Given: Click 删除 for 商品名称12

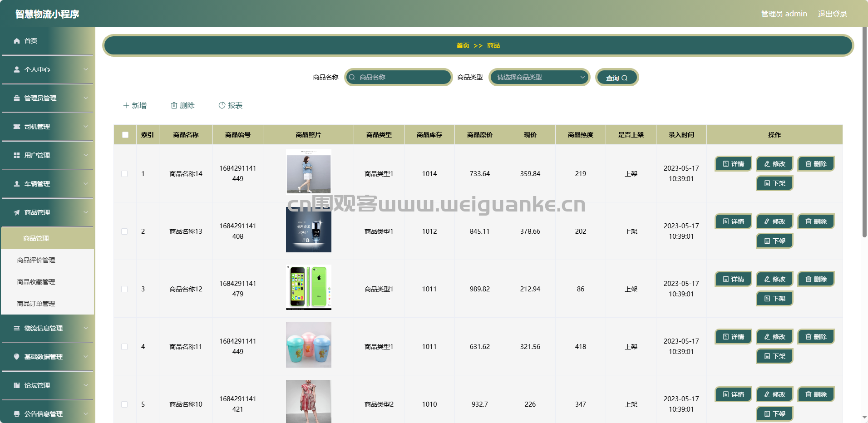Looking at the screenshot, I should [x=816, y=279].
